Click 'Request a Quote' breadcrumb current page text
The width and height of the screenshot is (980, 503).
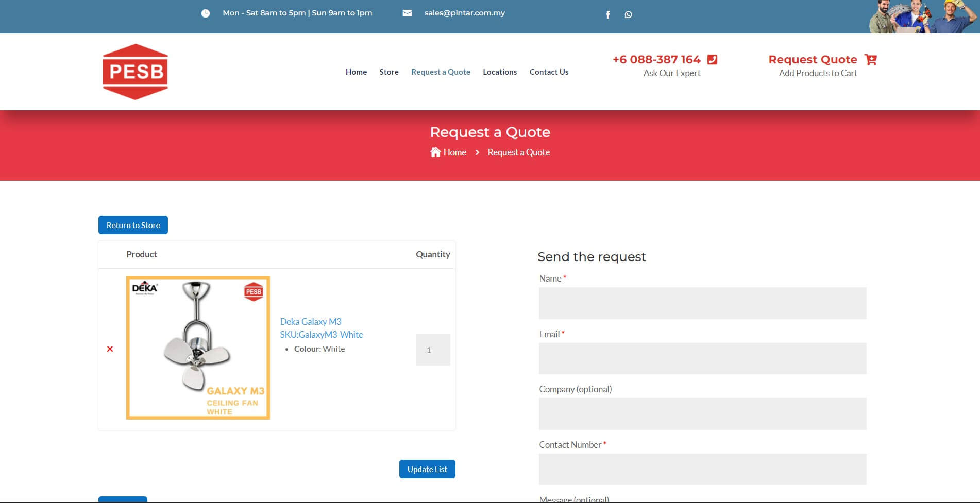point(519,152)
